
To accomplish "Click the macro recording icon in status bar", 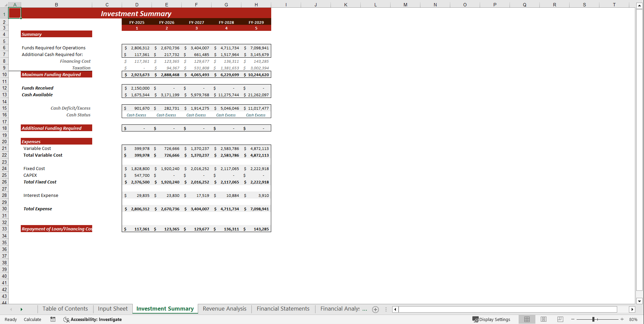I will click(x=53, y=319).
